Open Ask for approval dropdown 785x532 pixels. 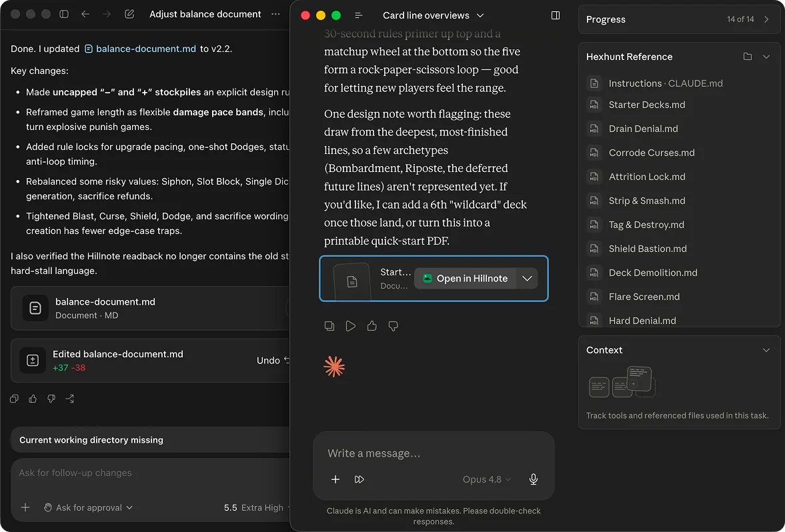pos(89,507)
